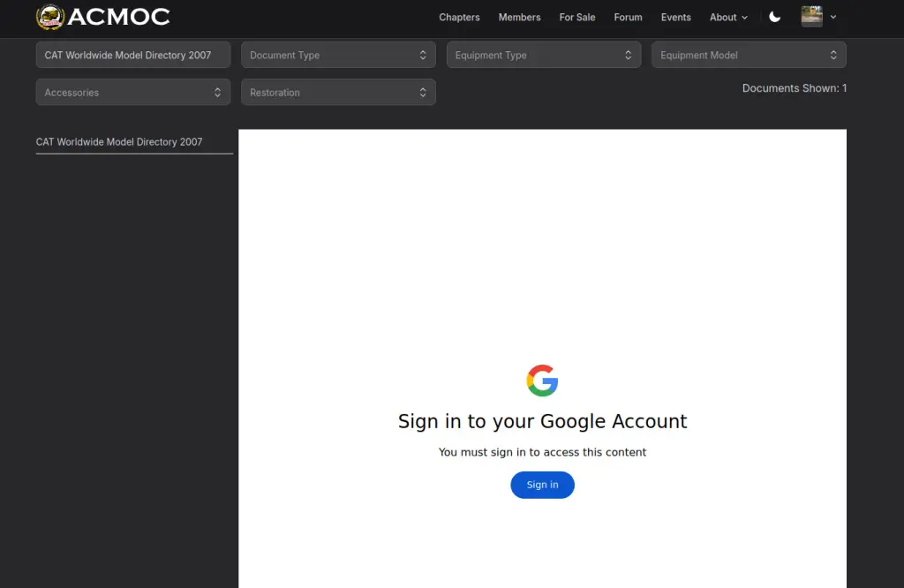Click the ACMOC site title text

[x=119, y=17]
